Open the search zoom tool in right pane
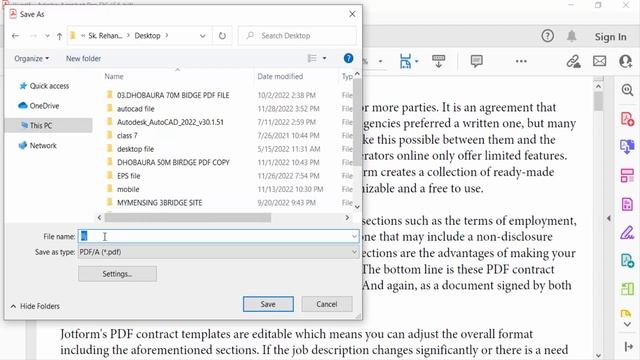Image resolution: width=640 pixels, height=360 pixels. (627, 90)
